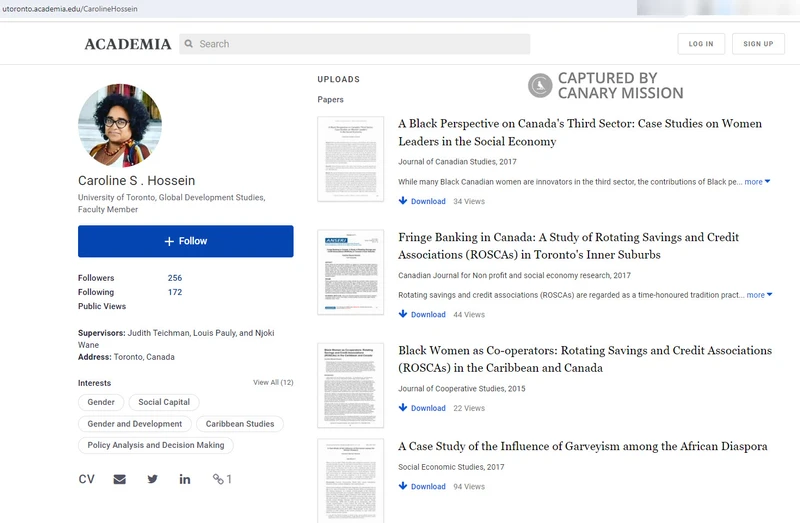The height and width of the screenshot is (523, 800).
Task: Click the download arrow icon beside 44 Views
Action: 403,314
